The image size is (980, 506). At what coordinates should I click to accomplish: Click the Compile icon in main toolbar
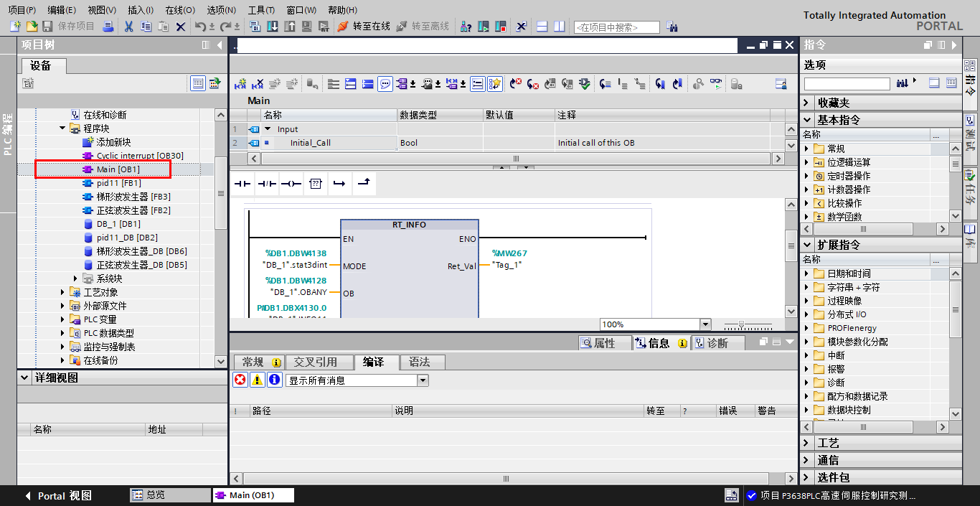click(255, 27)
